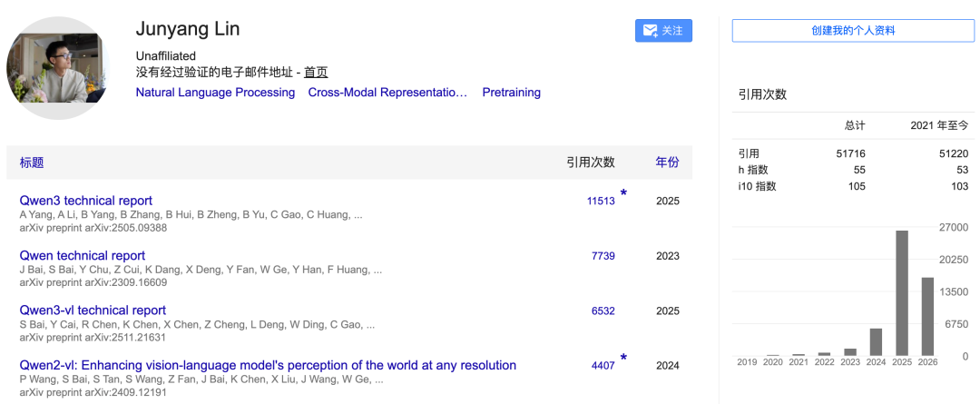
Task: Click the 引用次数 sidebar heading
Action: tap(762, 95)
